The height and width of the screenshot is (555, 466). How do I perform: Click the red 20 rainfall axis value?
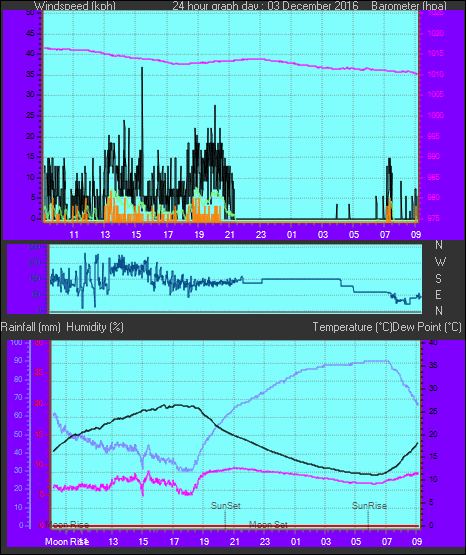point(39,404)
